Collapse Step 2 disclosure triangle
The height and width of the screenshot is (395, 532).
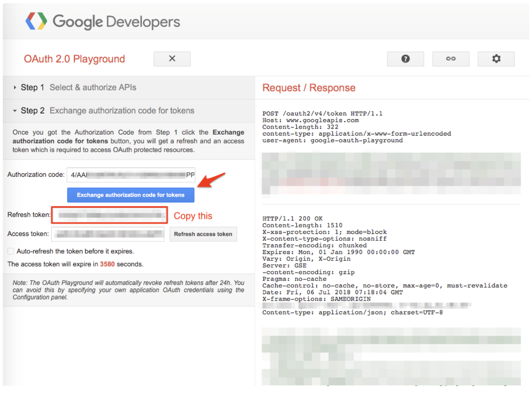[15, 111]
